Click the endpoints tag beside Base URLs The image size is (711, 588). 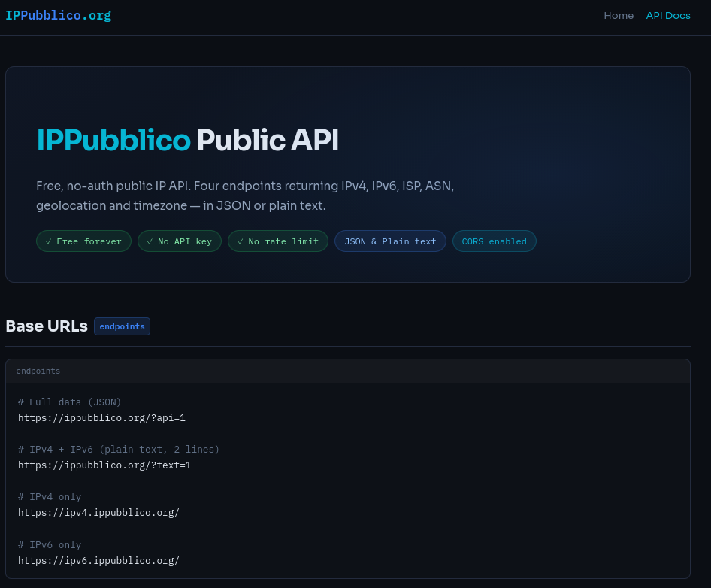[122, 326]
